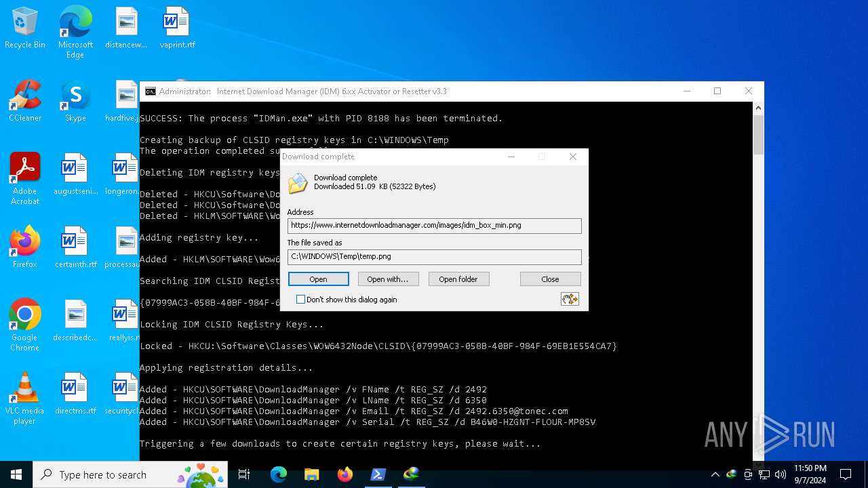The width and height of the screenshot is (868, 488).
Task: Select the distancew image file on desktop
Action: (x=126, y=28)
